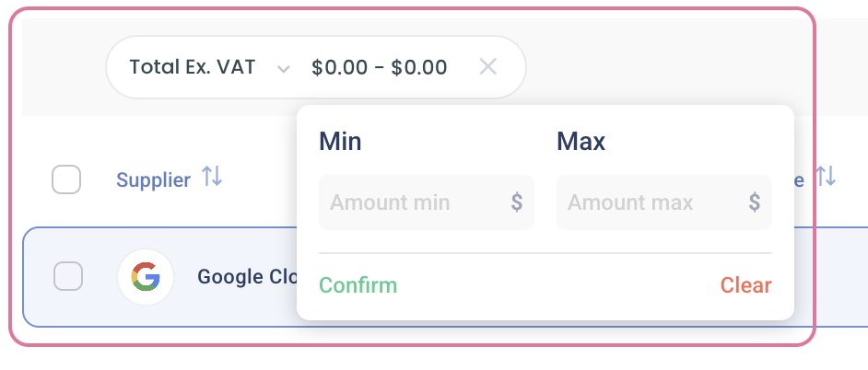
Task: Click the Min label in the popup
Action: tap(340, 142)
